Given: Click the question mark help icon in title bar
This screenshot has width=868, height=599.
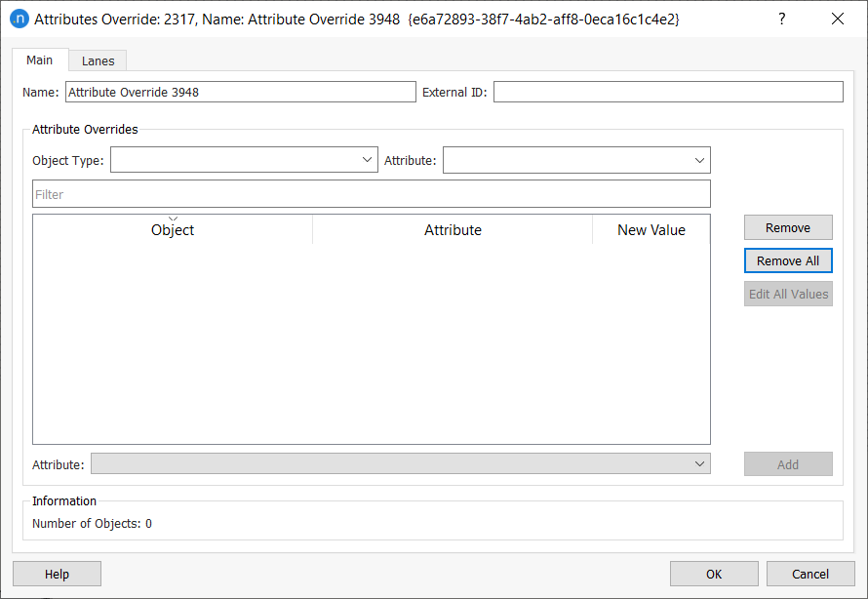Looking at the screenshot, I should 781,19.
